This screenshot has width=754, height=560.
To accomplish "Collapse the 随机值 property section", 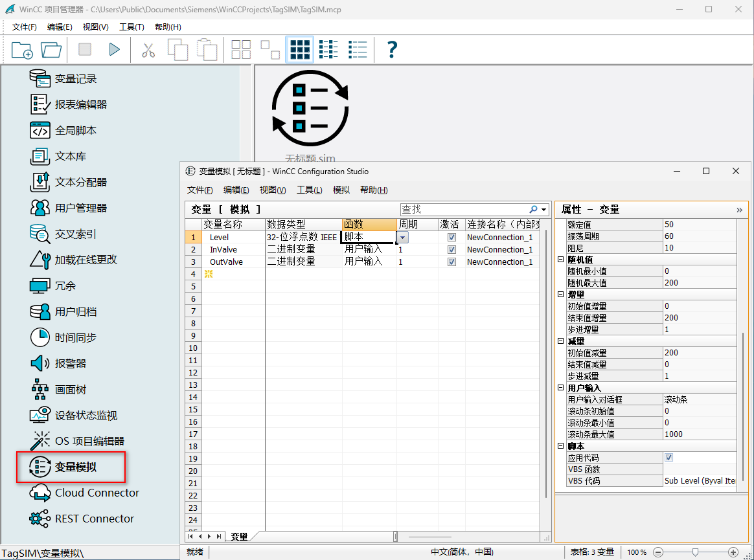I will point(560,259).
